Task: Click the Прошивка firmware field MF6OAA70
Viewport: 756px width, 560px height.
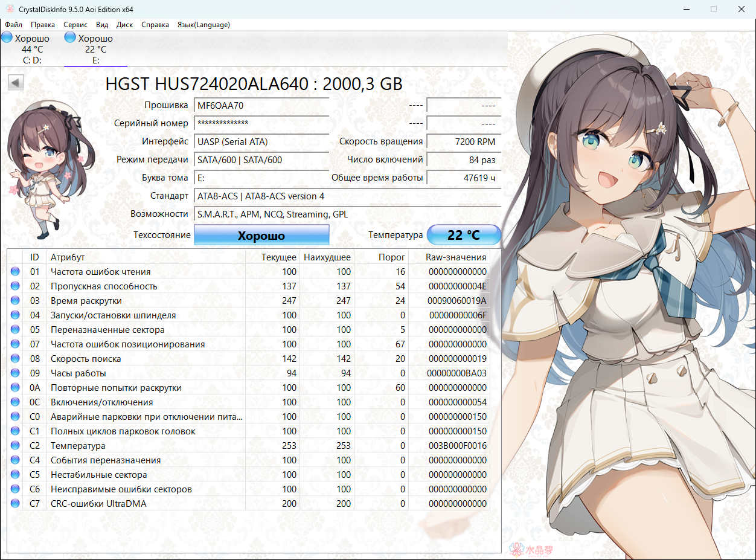Action: pyautogui.click(x=261, y=105)
